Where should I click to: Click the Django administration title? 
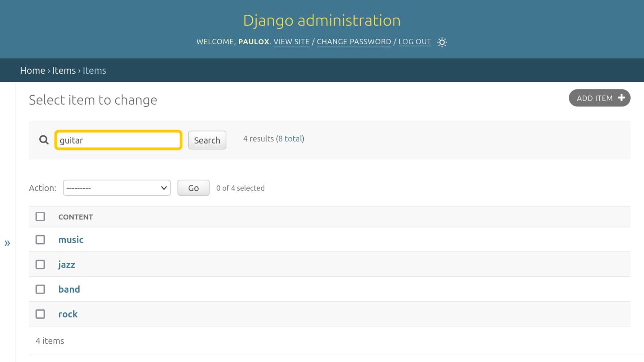322,20
